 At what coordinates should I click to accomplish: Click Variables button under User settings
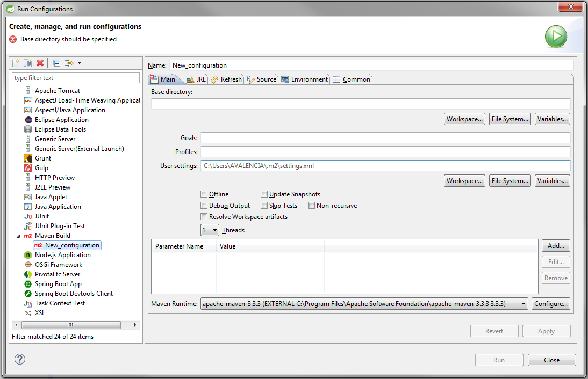click(553, 181)
